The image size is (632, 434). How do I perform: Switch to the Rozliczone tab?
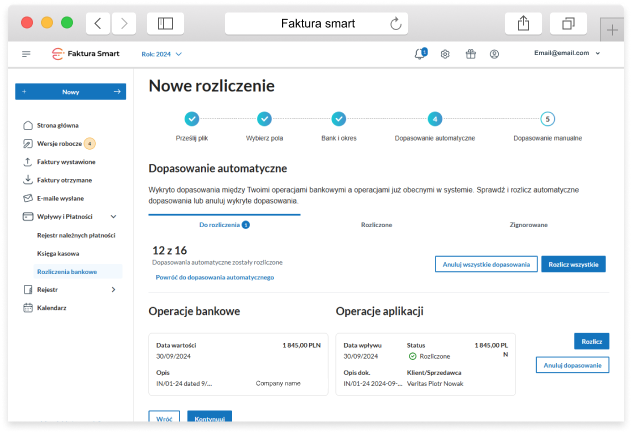[376, 225]
